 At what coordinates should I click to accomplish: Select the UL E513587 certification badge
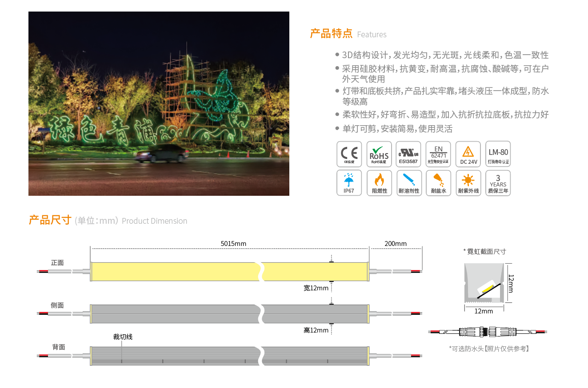[x=408, y=154]
